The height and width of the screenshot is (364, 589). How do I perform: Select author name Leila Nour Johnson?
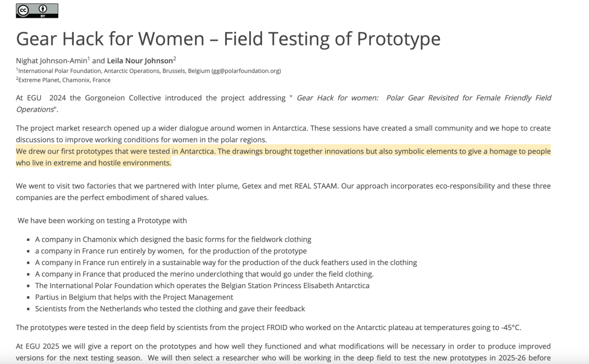(x=140, y=60)
